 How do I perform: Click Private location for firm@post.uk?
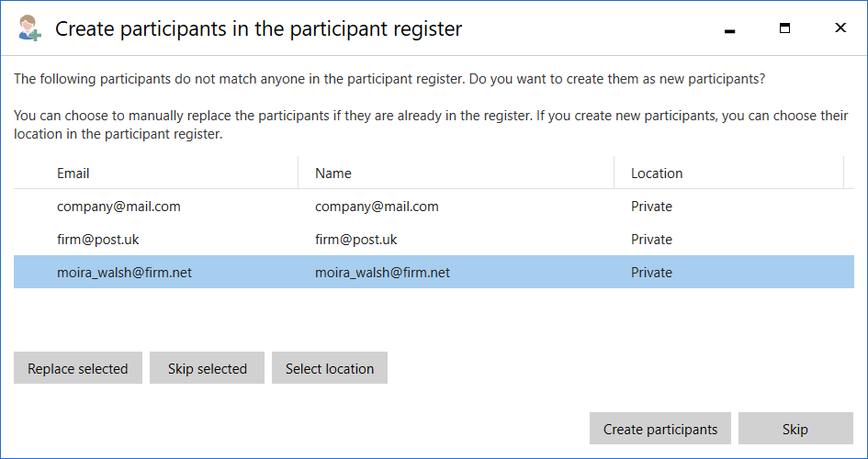tap(651, 240)
